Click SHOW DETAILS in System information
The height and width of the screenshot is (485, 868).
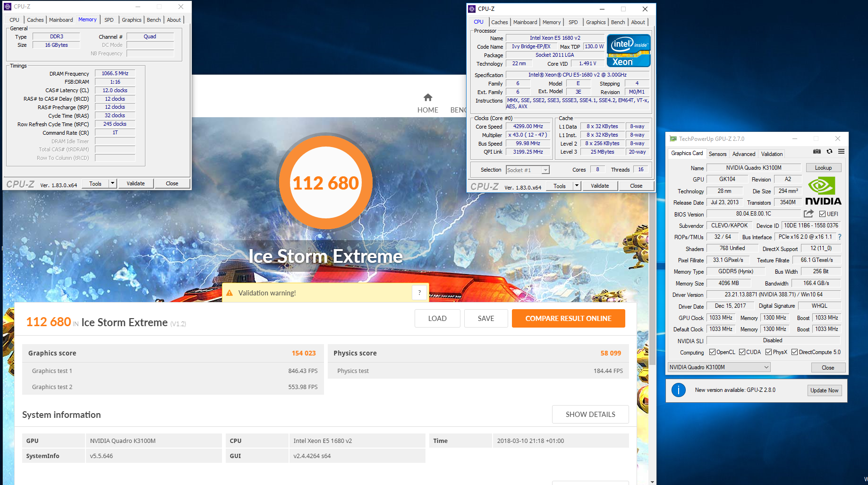pyautogui.click(x=590, y=415)
